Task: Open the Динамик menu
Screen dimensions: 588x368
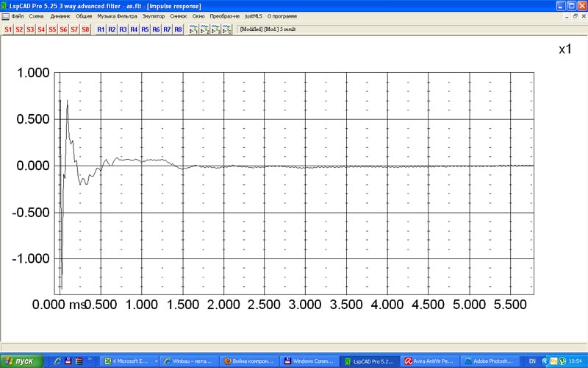Action: tap(60, 16)
